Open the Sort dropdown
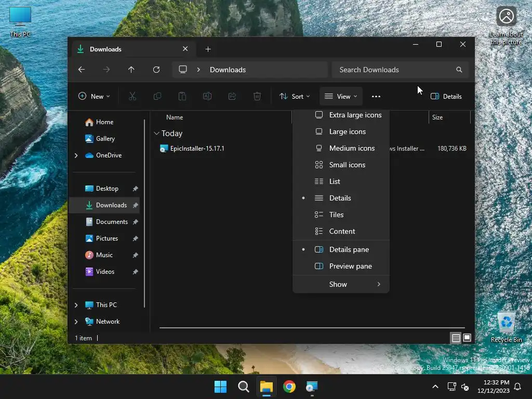The width and height of the screenshot is (532, 399). tap(294, 96)
